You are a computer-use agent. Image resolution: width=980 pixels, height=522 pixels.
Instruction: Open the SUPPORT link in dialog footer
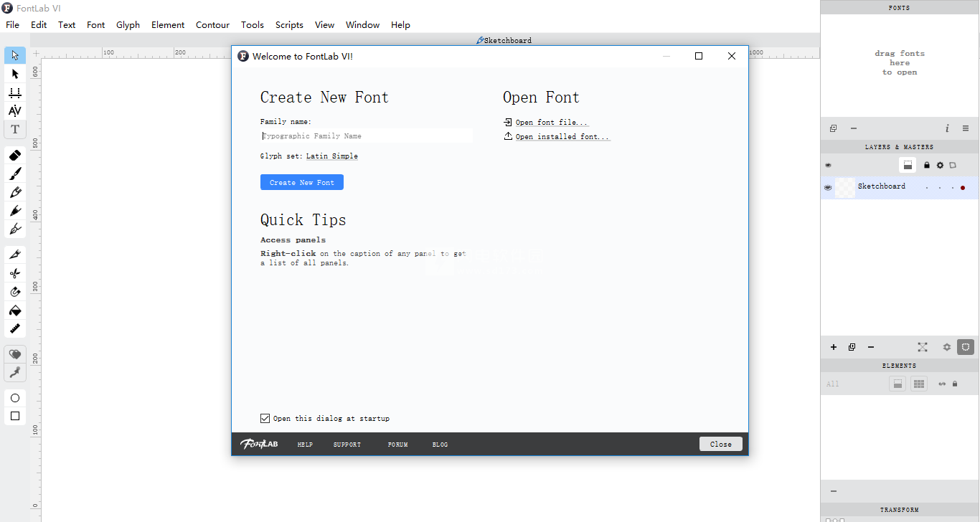click(x=347, y=445)
